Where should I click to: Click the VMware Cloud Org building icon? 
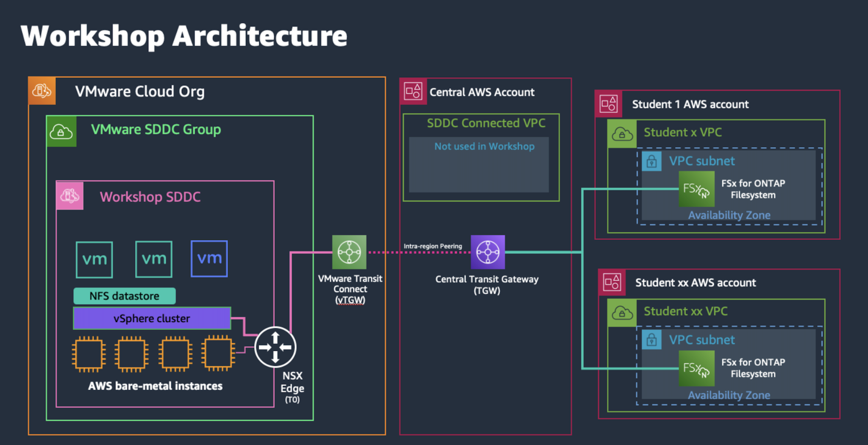(42, 90)
